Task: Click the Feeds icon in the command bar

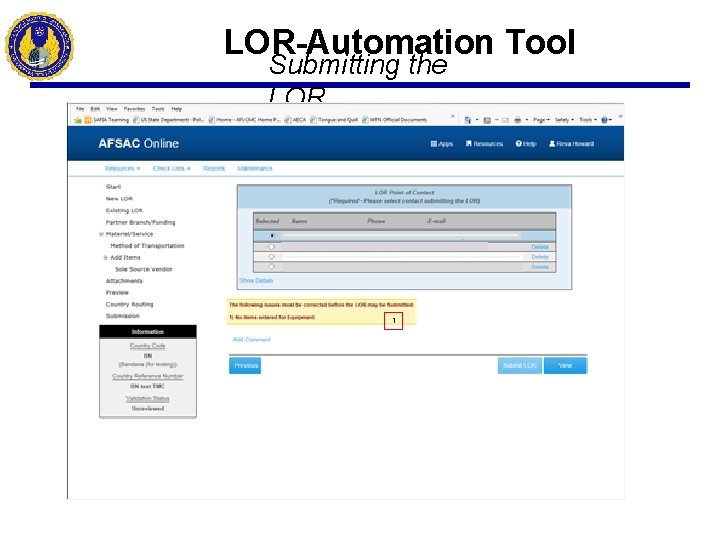Action: [x=487, y=120]
